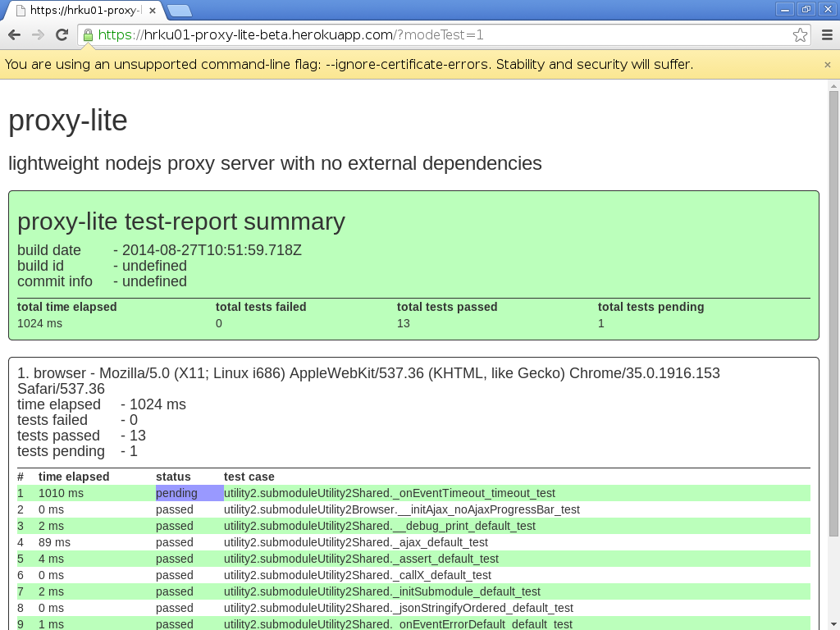Click the _initSubmodule_default_test test case
Screen dimensions: 840x630
coord(382,592)
